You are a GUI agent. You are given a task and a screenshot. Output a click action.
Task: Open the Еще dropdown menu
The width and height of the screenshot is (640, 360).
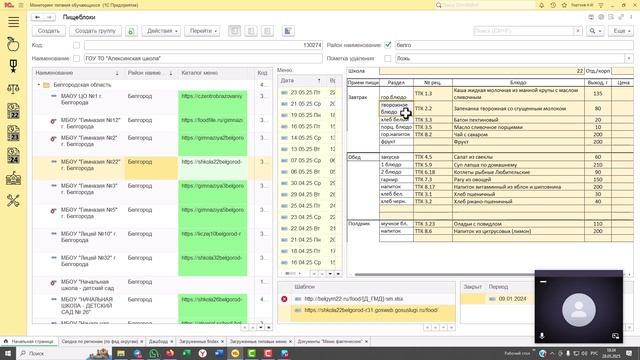[x=621, y=31]
